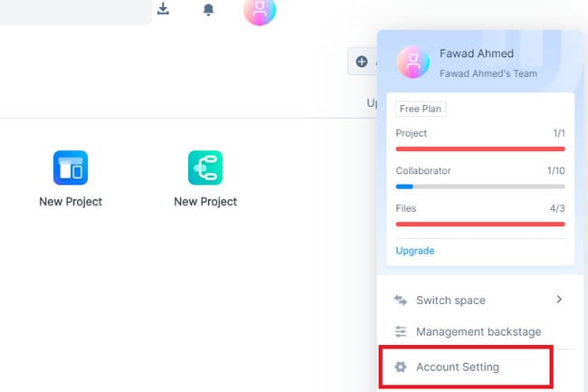588x392 pixels.
Task: Click the Switch space arrows icon
Action: click(x=401, y=301)
